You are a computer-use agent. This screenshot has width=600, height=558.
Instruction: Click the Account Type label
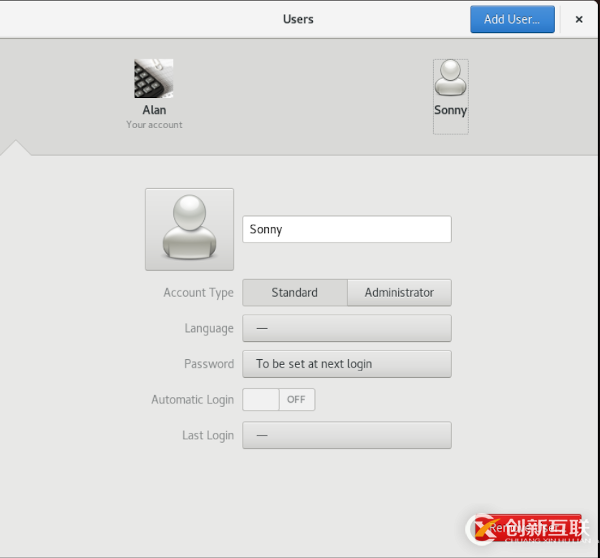(x=198, y=293)
